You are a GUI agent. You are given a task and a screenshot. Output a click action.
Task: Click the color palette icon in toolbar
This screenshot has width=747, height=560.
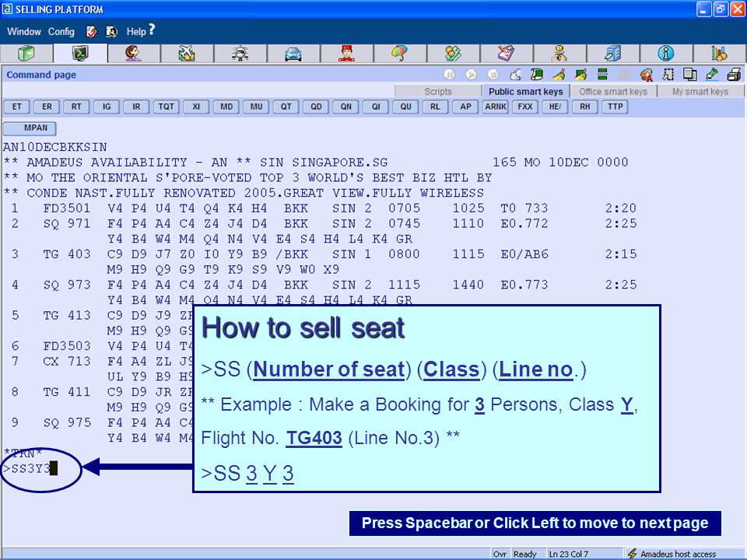click(x=647, y=75)
